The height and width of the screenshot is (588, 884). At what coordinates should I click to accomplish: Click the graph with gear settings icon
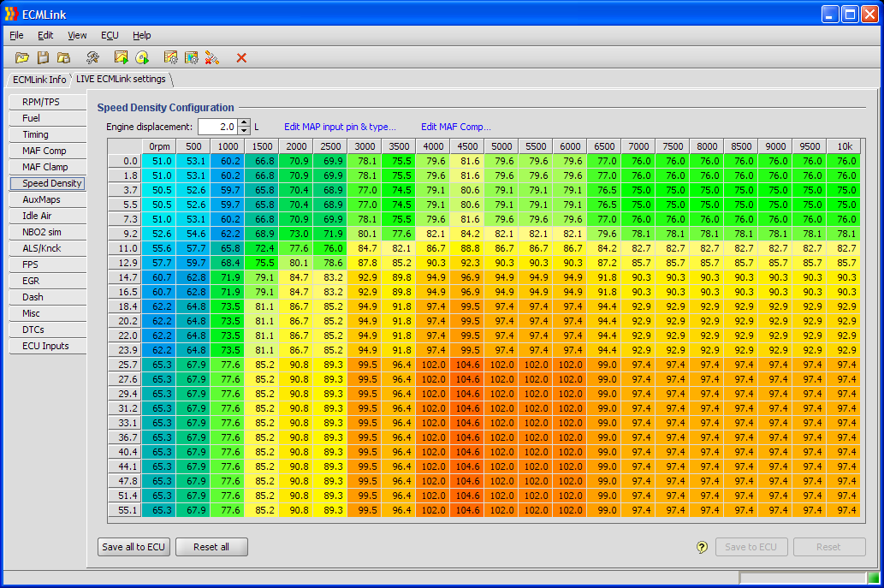(x=171, y=57)
